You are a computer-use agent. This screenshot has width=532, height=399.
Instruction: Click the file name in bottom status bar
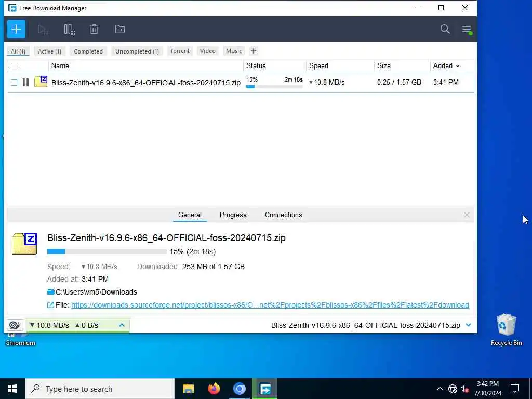(x=365, y=325)
